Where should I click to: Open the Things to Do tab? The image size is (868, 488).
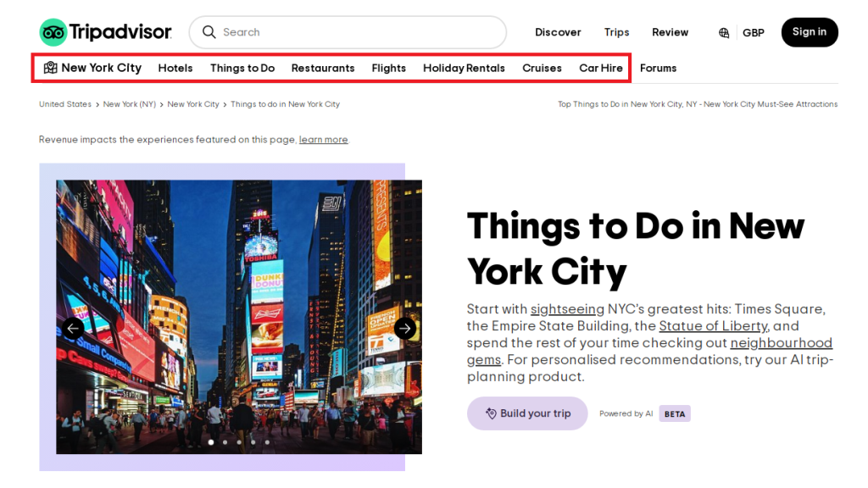[242, 68]
